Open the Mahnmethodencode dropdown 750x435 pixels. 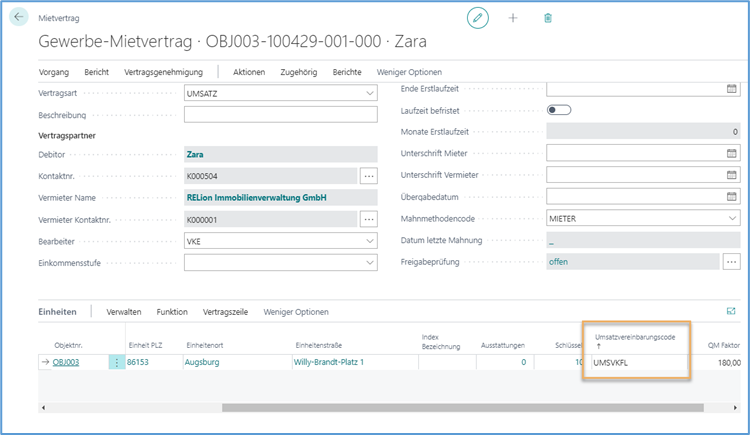coord(731,218)
